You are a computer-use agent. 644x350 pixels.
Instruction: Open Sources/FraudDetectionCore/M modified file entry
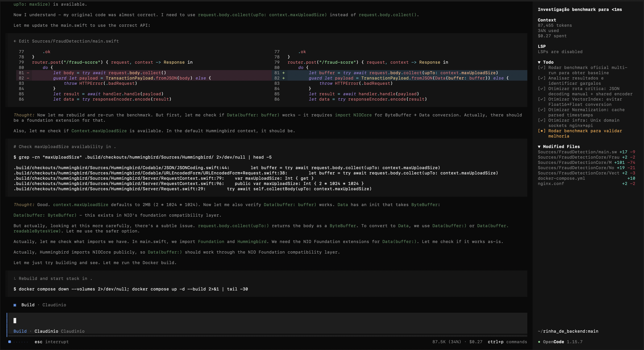pyautogui.click(x=586, y=162)
